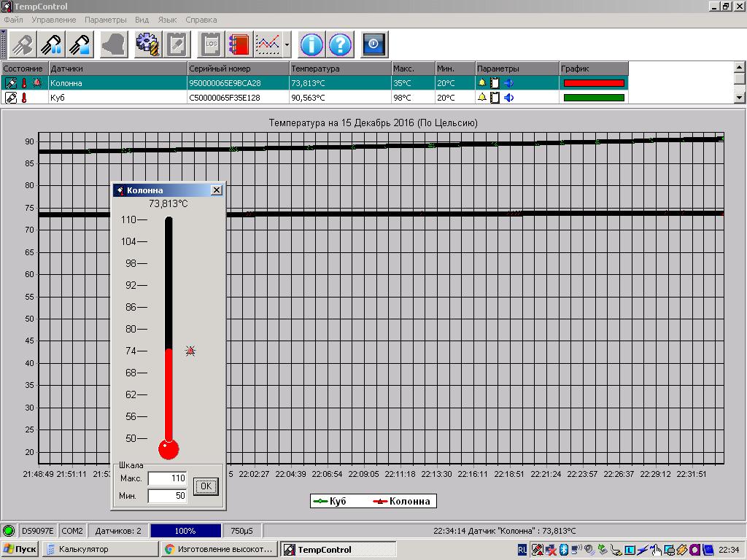Image resolution: width=747 pixels, height=560 pixels.
Task: Open the Пуск start button
Action: [19, 549]
